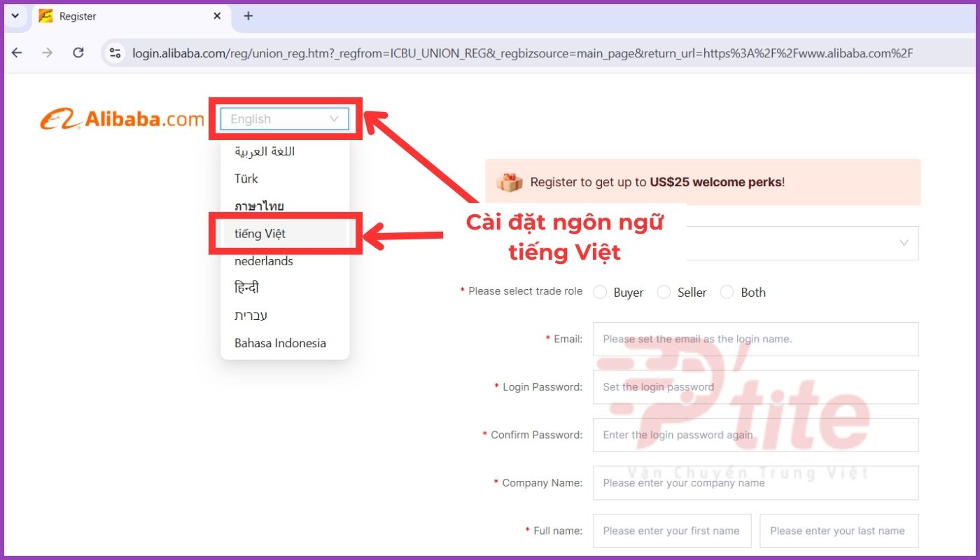
Task: Click the first name field
Action: pyautogui.click(x=672, y=531)
